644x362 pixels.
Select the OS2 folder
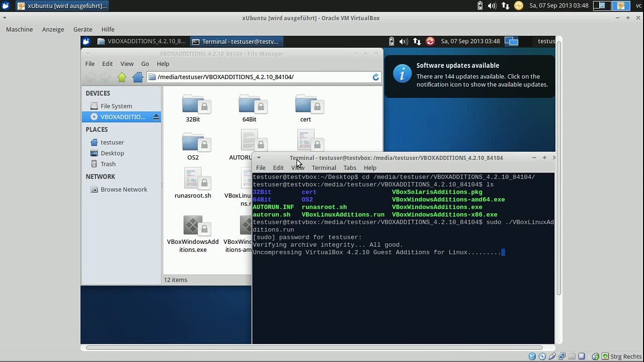click(193, 147)
